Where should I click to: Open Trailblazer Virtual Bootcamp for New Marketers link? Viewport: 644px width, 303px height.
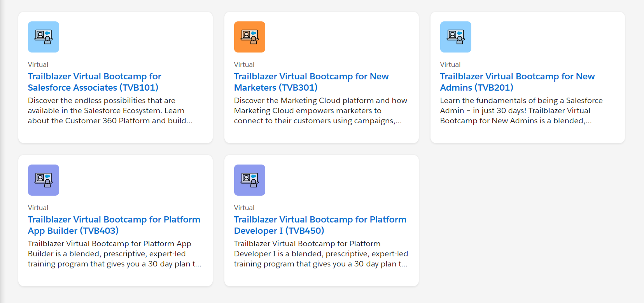coord(311,82)
